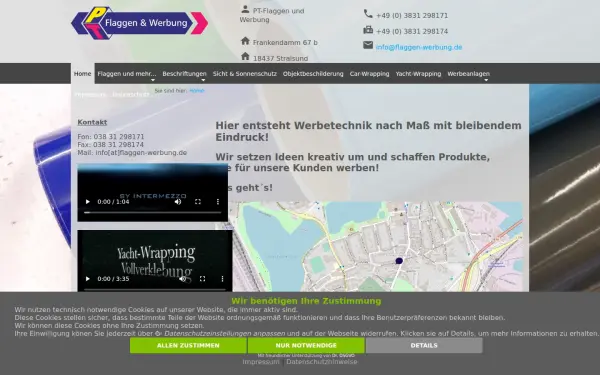Open the Sicht & Sonnenschutz menu
Viewport: 600px width, 375px height.
pos(245,74)
